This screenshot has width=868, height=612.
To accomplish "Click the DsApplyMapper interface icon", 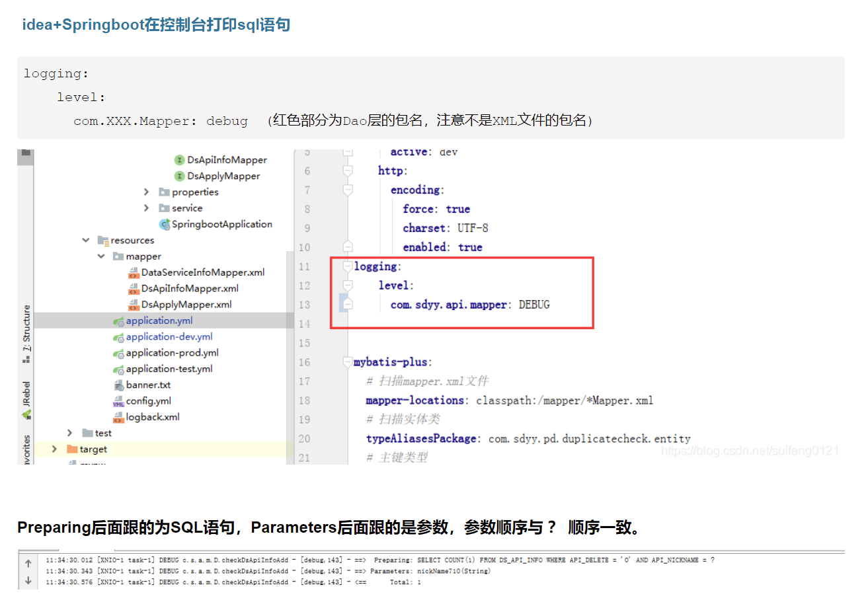I will click(179, 176).
